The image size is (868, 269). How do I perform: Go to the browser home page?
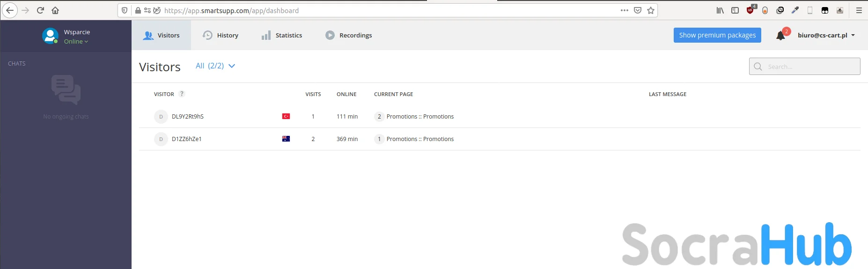point(55,10)
